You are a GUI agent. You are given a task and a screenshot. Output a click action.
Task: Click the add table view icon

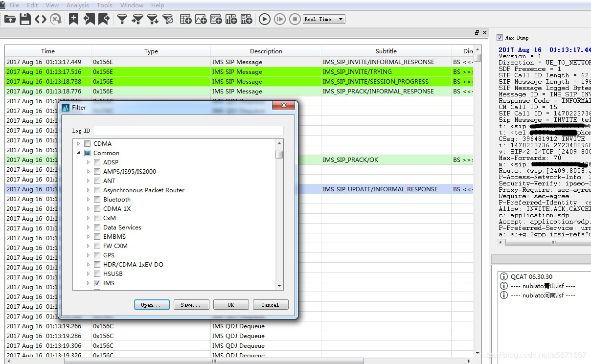coord(185,19)
